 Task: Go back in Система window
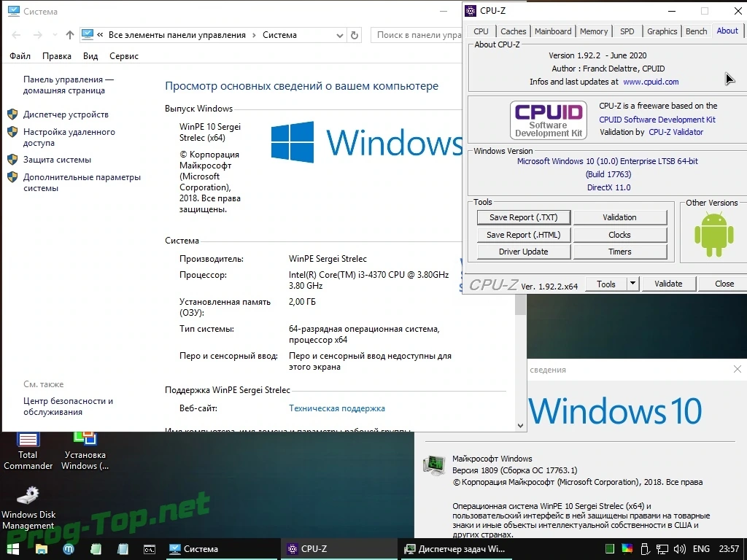click(16, 35)
